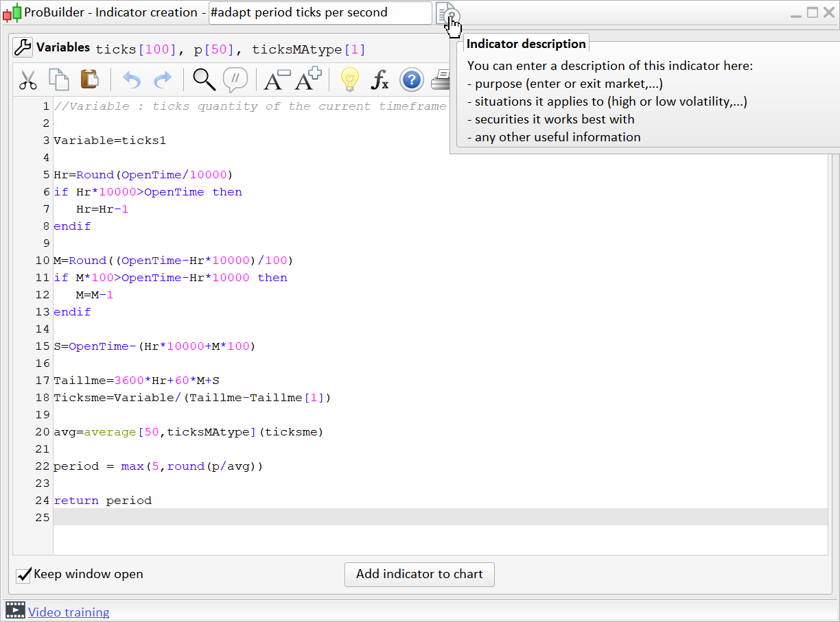Click the printer icon in toolbar

point(440,80)
